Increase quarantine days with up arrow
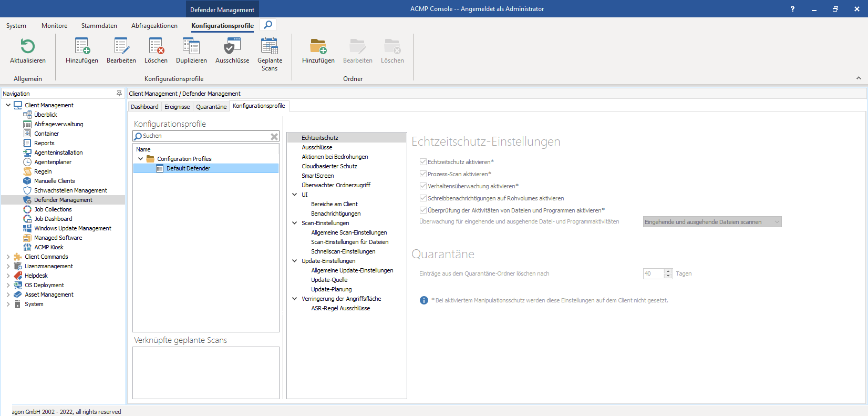The height and width of the screenshot is (416, 868). tap(668, 271)
